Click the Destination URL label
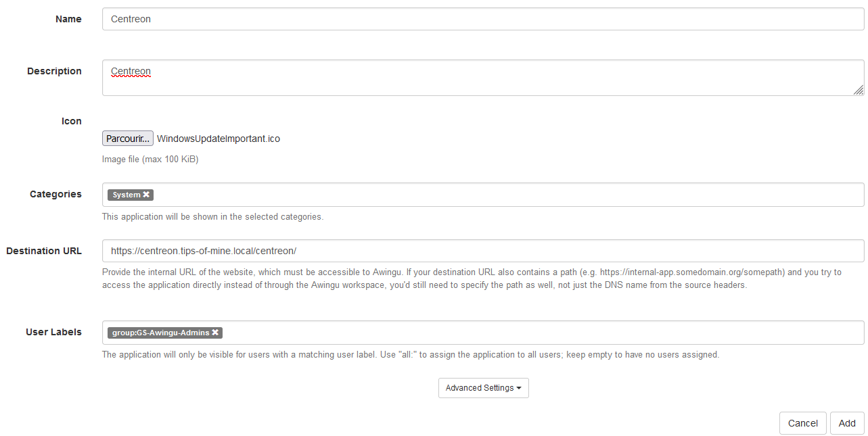 [x=44, y=251]
